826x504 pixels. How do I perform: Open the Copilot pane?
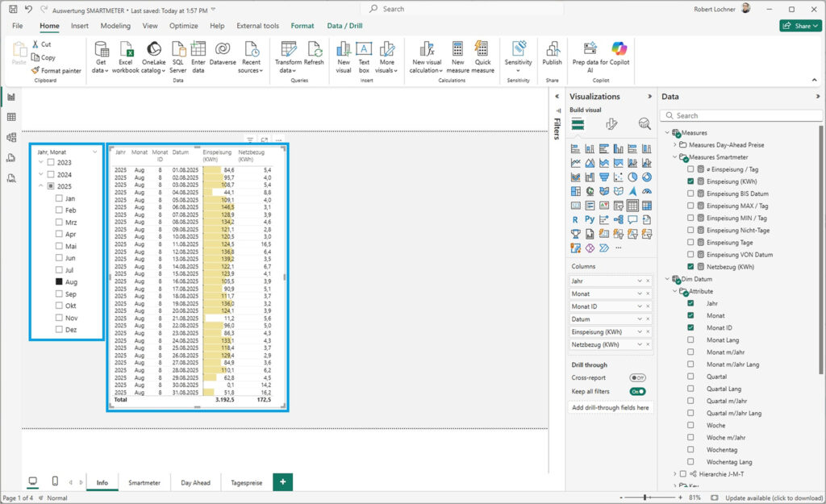619,53
